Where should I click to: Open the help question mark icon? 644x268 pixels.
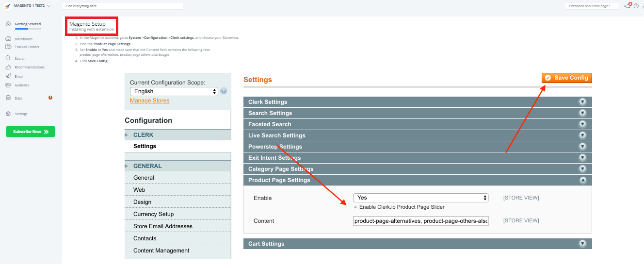(x=636, y=6)
